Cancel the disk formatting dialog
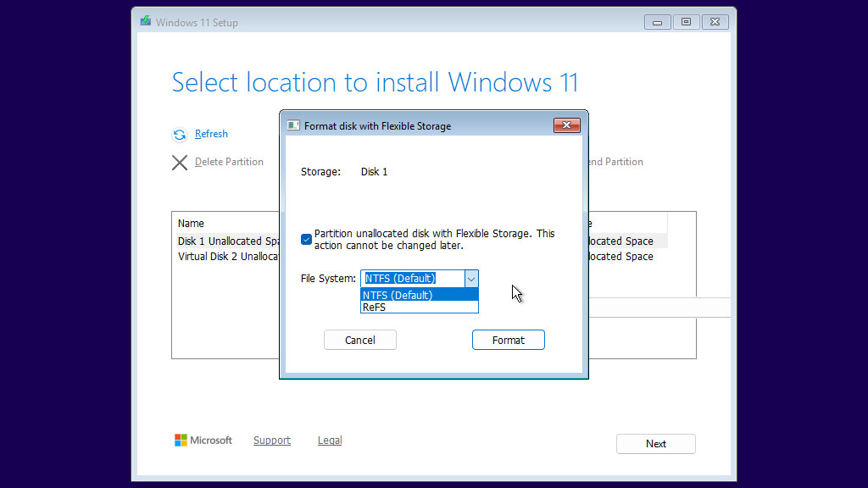868x488 pixels. (359, 339)
